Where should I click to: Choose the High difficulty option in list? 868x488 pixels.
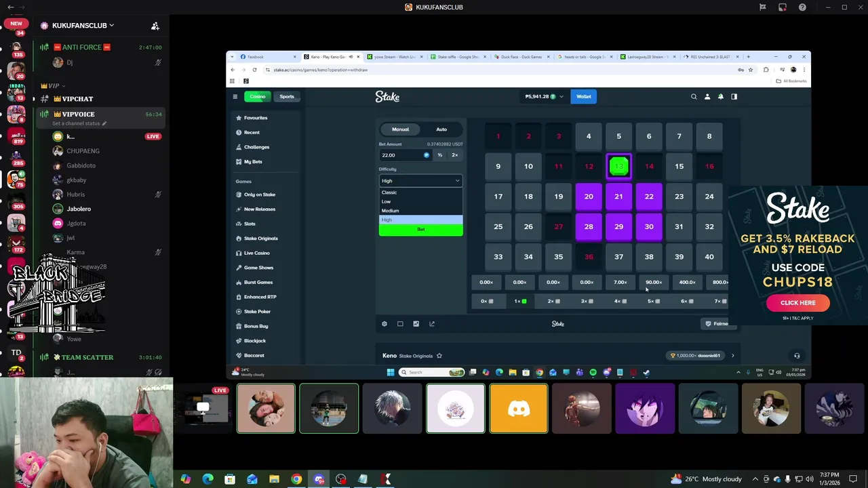tap(420, 220)
